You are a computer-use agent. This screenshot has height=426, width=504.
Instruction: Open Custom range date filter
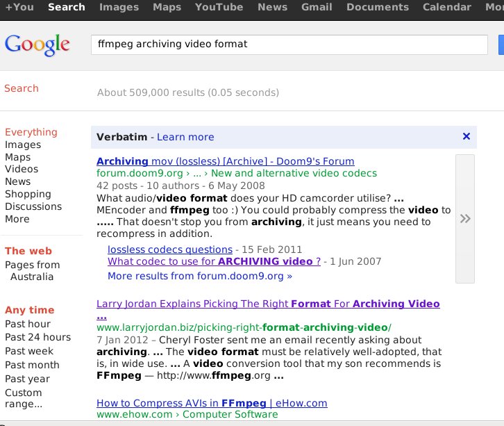coord(24,398)
